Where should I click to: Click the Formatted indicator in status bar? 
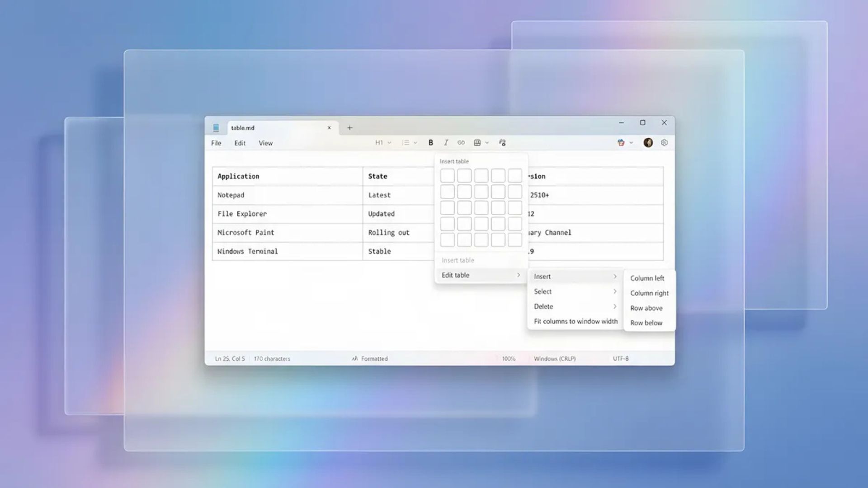374,358
